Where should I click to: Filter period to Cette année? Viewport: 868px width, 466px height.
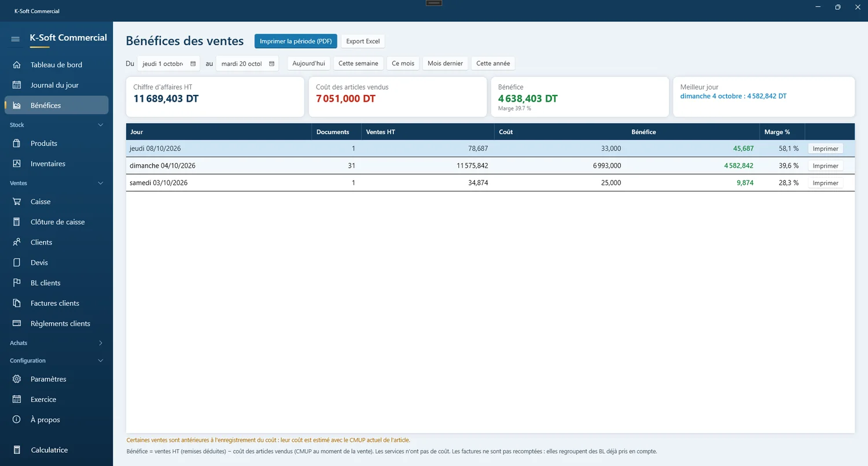[x=493, y=64]
